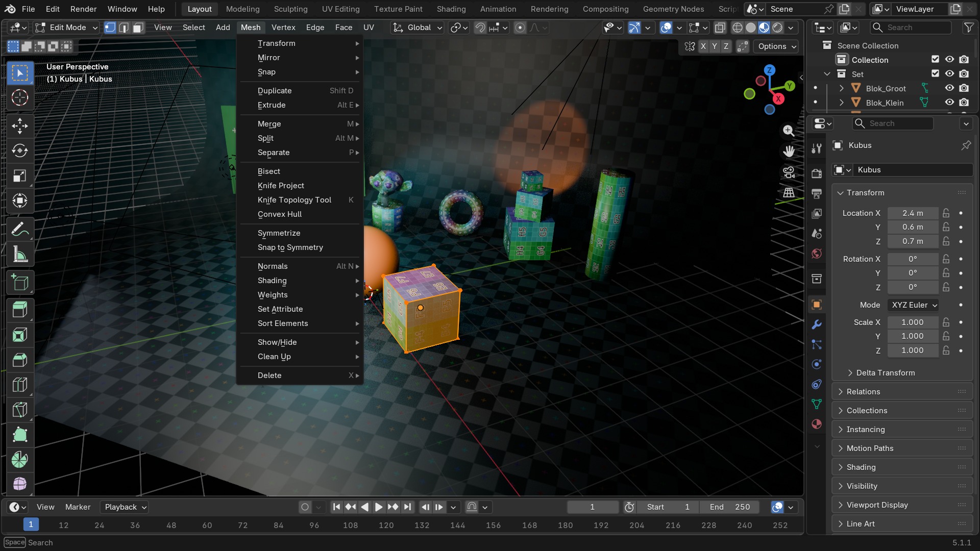The width and height of the screenshot is (980, 551).
Task: Open the XYZ Euler rotation mode dropdown
Action: tap(914, 305)
